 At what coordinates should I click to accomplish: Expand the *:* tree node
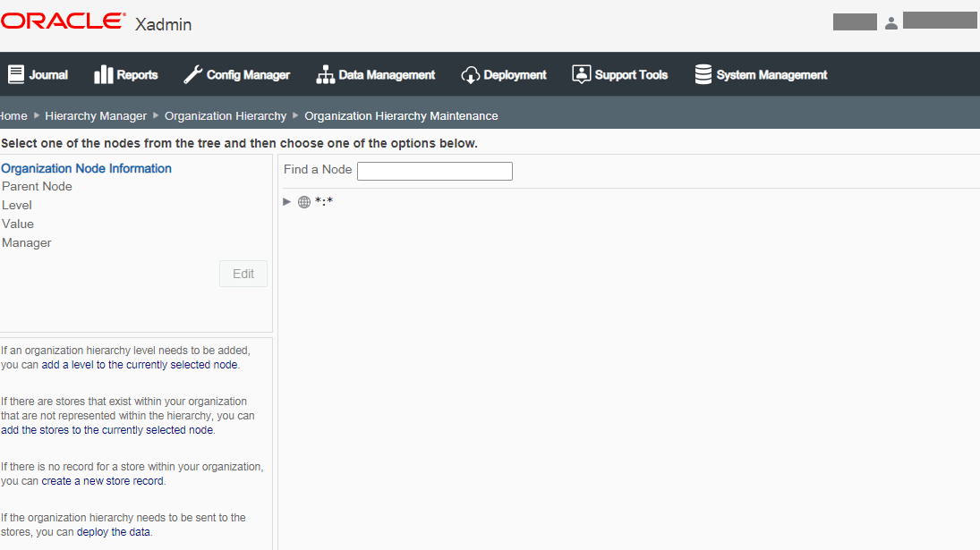click(286, 201)
